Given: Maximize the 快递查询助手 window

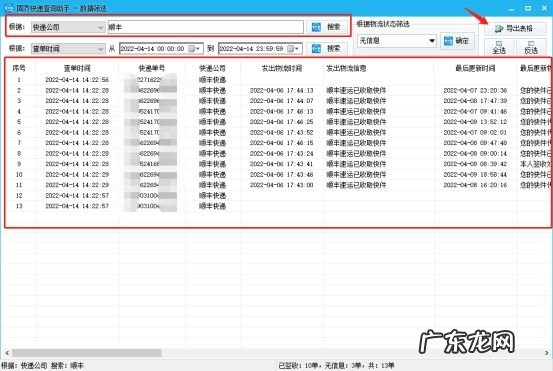Looking at the screenshot, I should (x=528, y=8).
